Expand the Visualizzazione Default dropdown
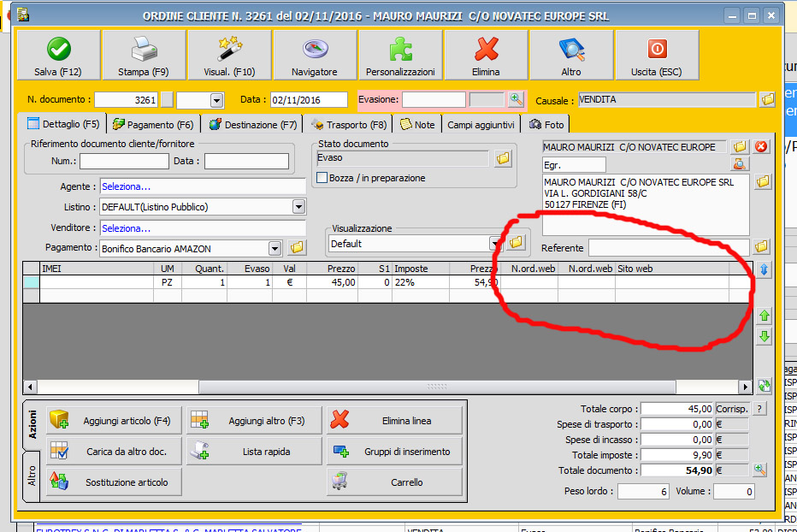 click(x=493, y=244)
